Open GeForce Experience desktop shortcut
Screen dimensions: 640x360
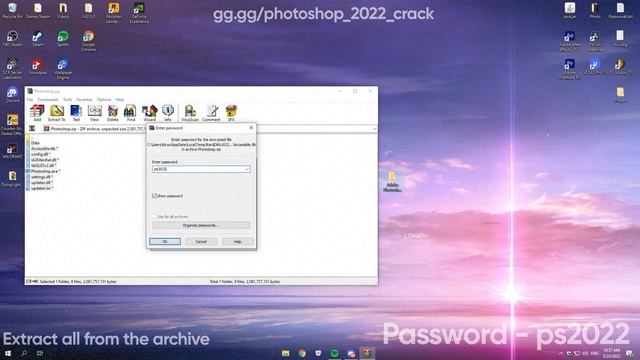click(x=139, y=13)
